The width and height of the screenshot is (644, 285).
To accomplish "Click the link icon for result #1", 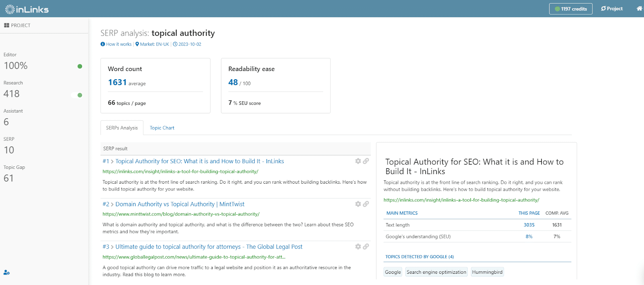I will pyautogui.click(x=366, y=161).
